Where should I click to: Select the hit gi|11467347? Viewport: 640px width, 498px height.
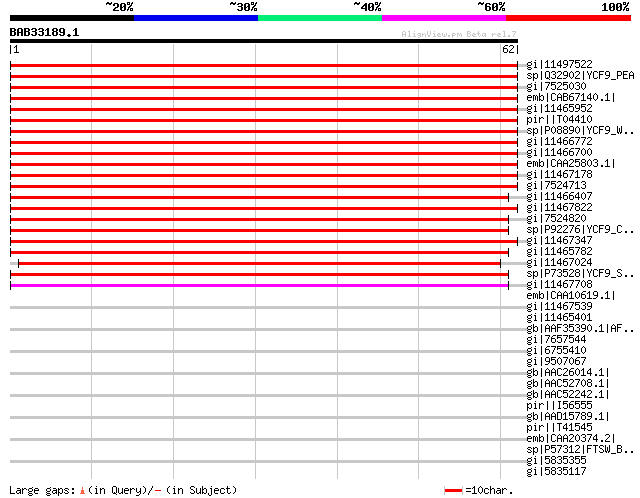[x=559, y=240]
